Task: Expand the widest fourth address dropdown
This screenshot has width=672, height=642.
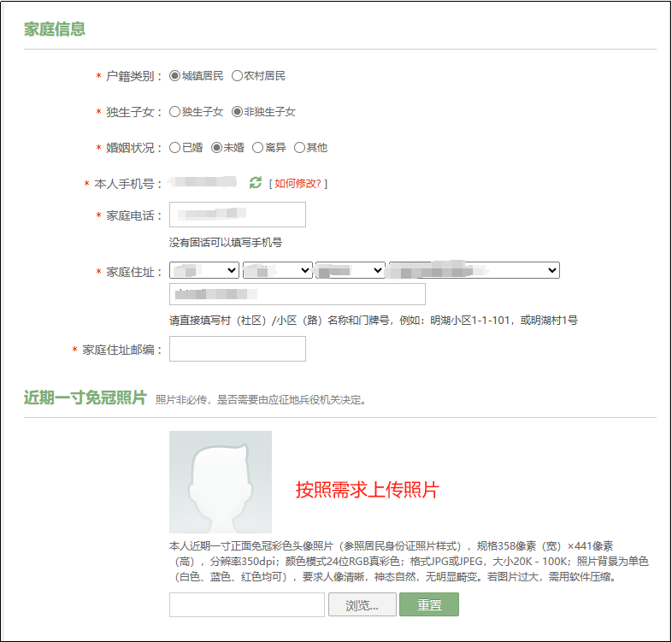Action: click(474, 270)
